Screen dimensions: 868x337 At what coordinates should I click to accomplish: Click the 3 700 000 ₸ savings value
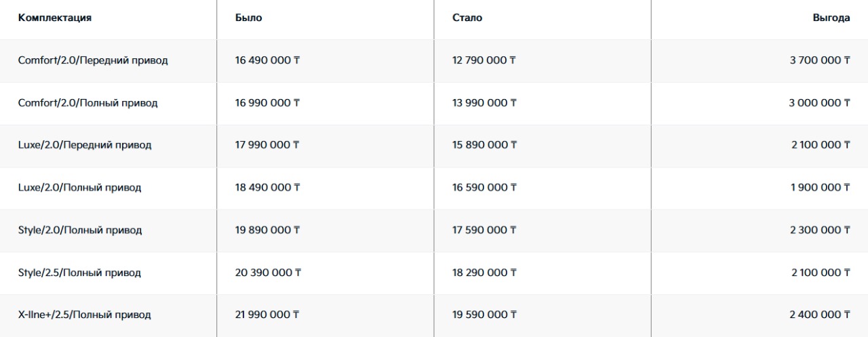820,60
